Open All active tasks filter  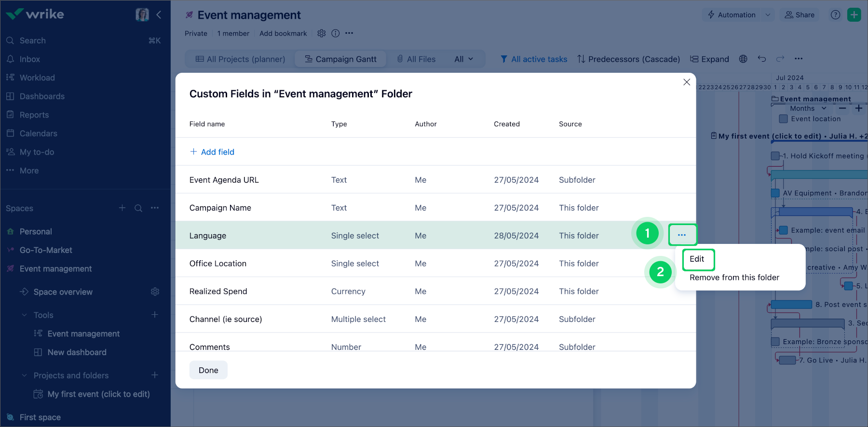534,59
